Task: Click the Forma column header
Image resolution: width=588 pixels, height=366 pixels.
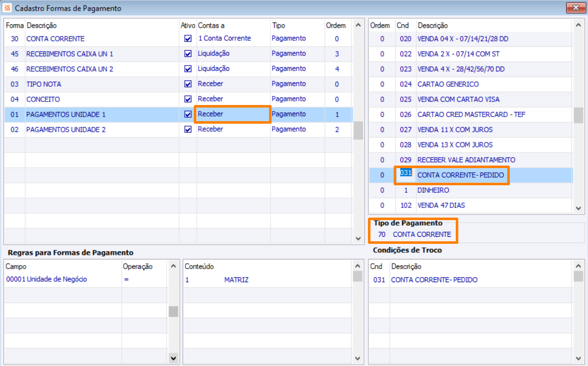Action: tap(15, 26)
